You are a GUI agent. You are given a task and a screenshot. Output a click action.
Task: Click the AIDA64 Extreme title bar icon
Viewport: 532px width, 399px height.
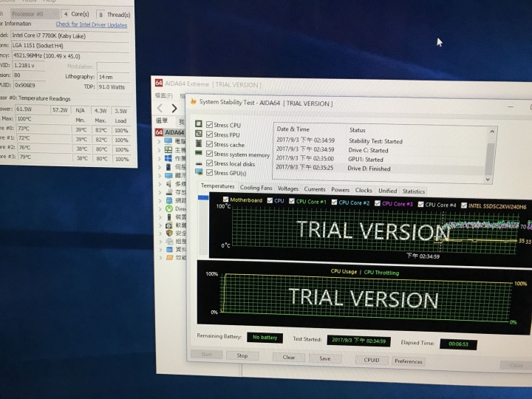click(158, 83)
